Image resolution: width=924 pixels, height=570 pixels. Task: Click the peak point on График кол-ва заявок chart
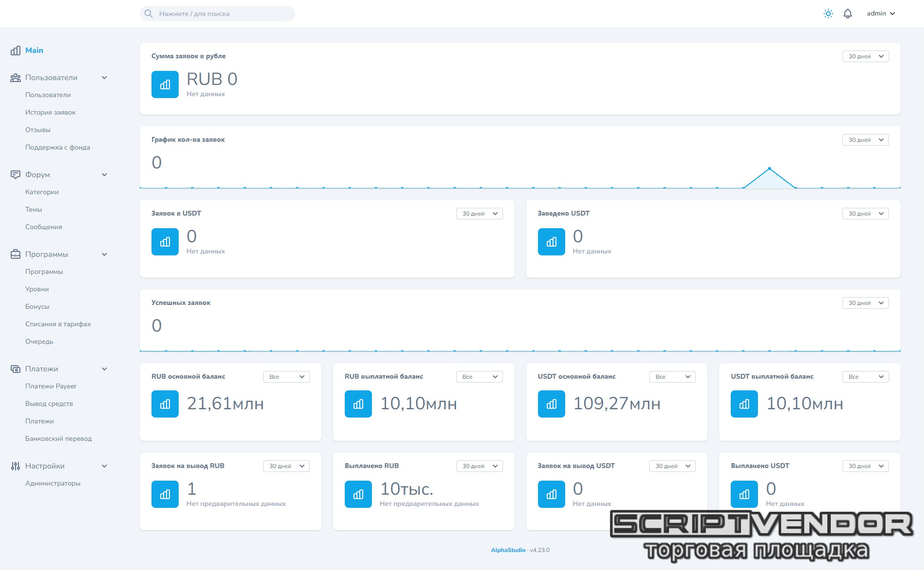(x=770, y=168)
